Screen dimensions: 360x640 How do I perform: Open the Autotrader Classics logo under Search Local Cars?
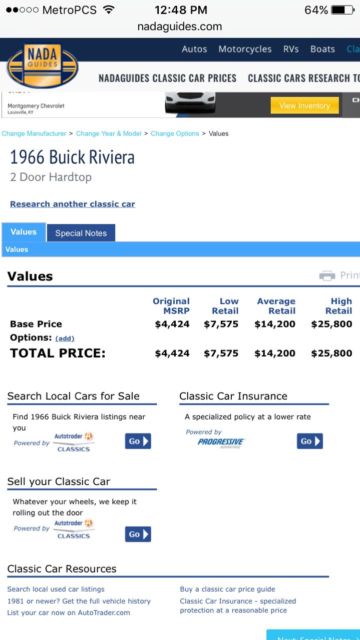[73, 442]
